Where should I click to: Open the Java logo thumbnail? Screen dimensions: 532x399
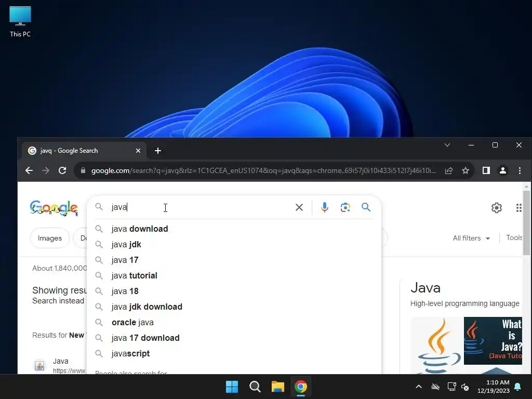[x=437, y=345]
